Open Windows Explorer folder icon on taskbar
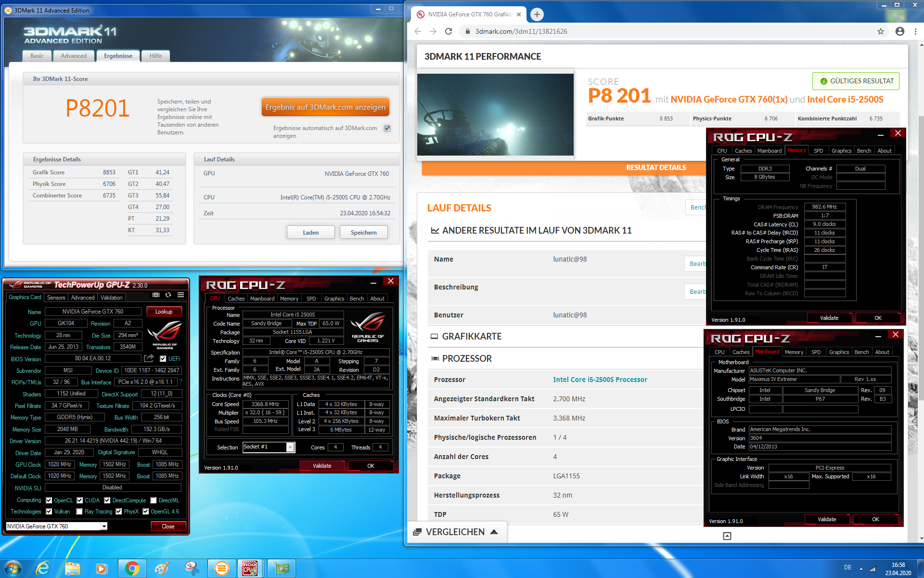The height and width of the screenshot is (578, 924). pos(73,568)
